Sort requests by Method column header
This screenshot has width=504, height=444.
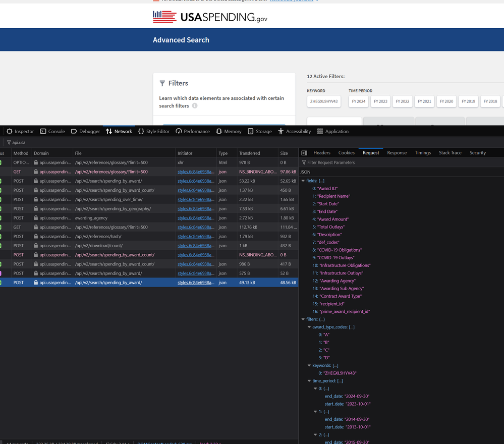click(x=21, y=153)
